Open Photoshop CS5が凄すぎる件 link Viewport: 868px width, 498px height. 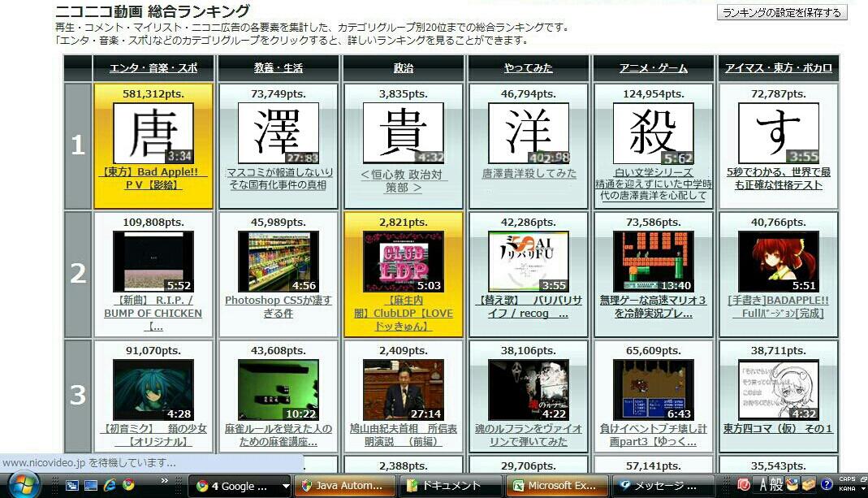click(279, 307)
